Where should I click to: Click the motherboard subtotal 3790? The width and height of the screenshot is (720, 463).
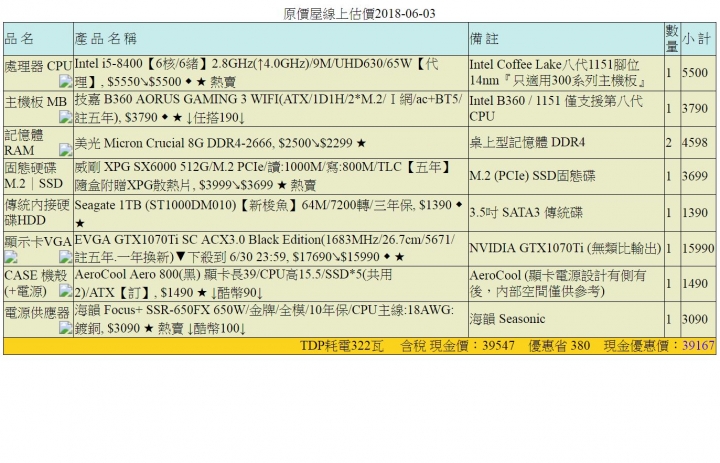pyautogui.click(x=695, y=108)
